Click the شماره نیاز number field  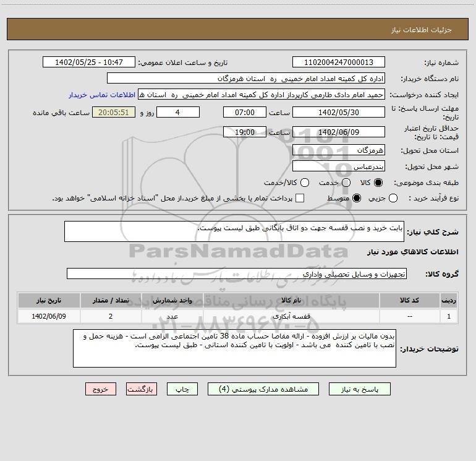pyautogui.click(x=339, y=62)
